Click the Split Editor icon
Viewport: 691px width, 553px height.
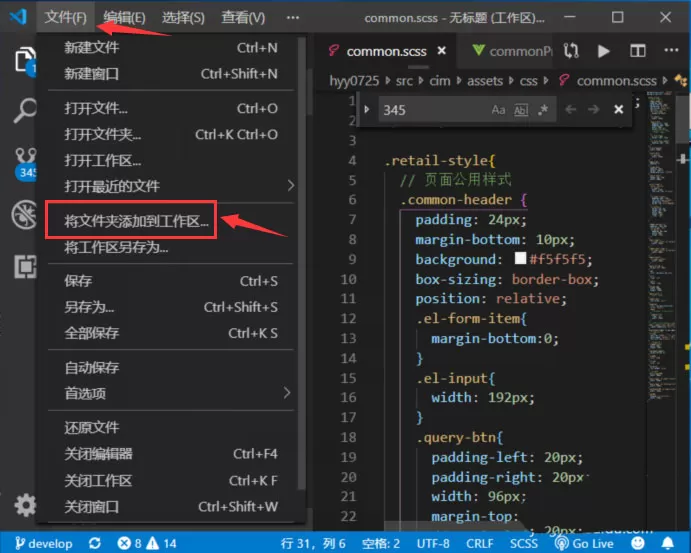(x=637, y=51)
